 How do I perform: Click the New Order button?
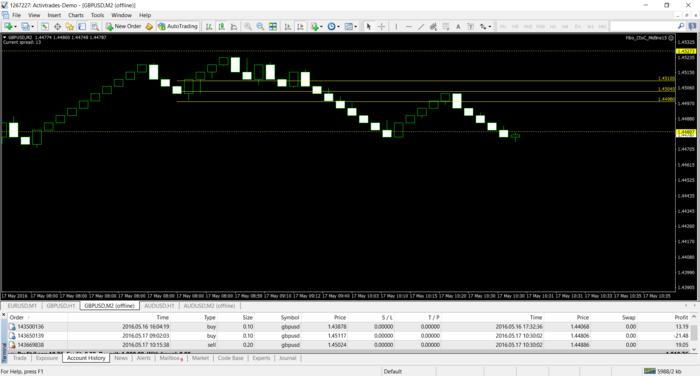[x=123, y=26]
